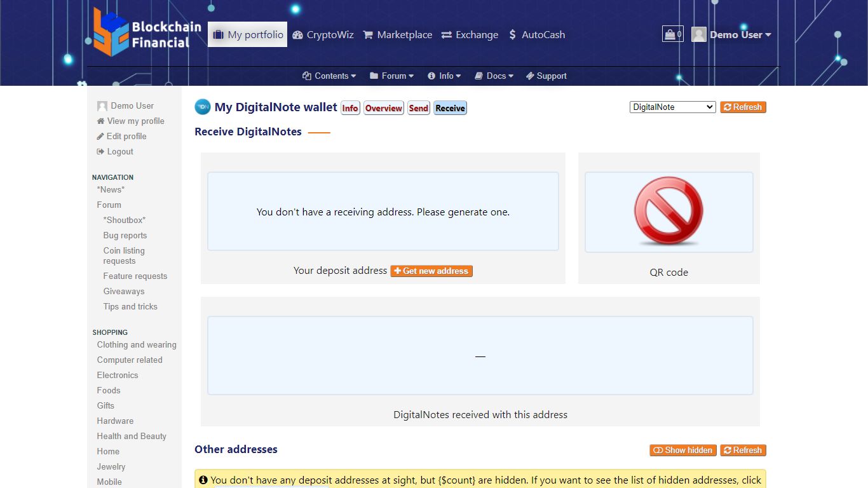
Task: Browse Foods category
Action: (109, 390)
